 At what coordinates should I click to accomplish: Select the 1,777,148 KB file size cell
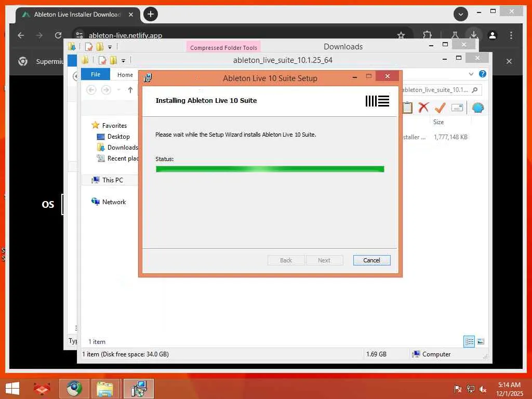[450, 137]
